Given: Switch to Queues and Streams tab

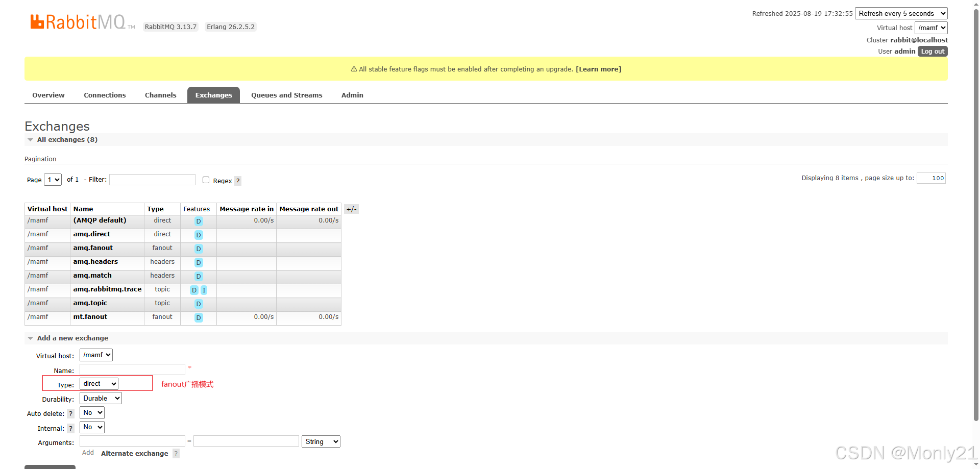Looking at the screenshot, I should pyautogui.click(x=287, y=95).
